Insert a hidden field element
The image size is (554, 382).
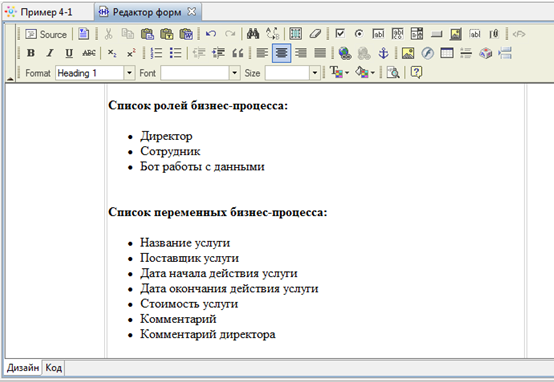coord(475,34)
